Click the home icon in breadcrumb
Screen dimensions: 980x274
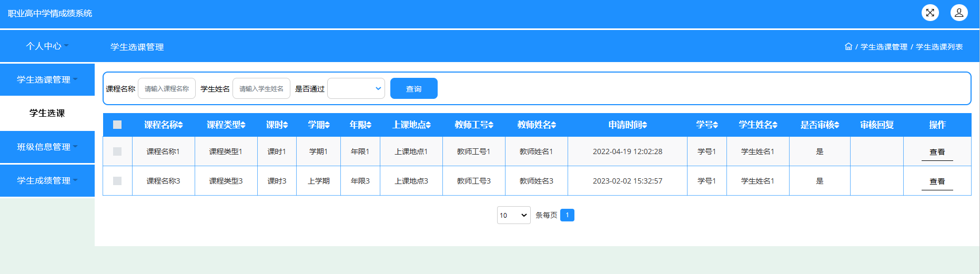(848, 47)
